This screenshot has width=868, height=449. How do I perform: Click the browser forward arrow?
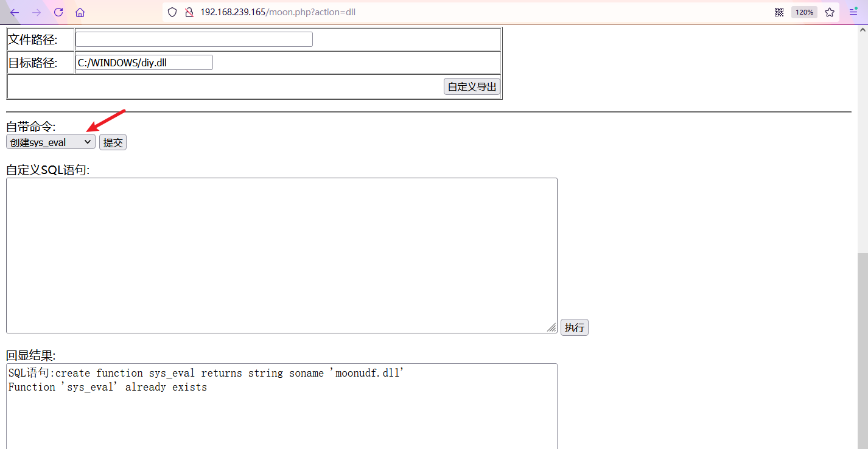37,12
